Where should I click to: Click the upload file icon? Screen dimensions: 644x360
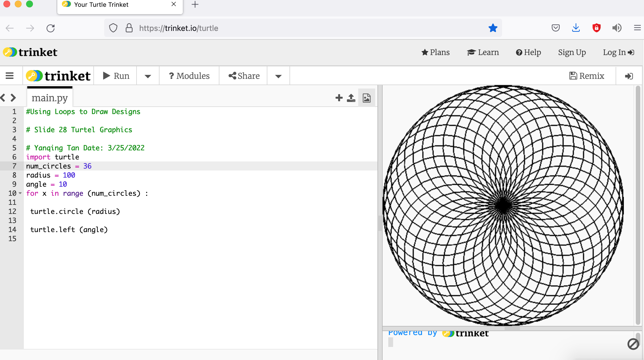pyautogui.click(x=351, y=98)
